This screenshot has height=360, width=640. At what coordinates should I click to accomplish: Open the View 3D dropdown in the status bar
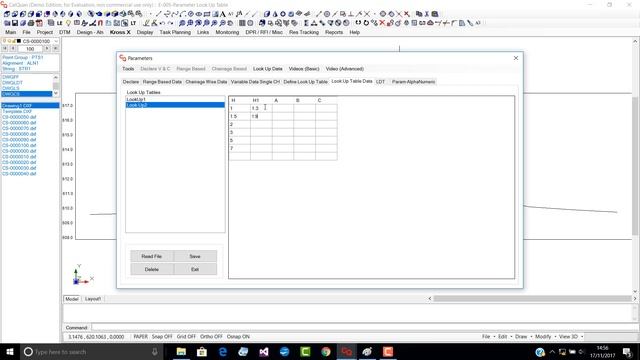tap(571, 337)
